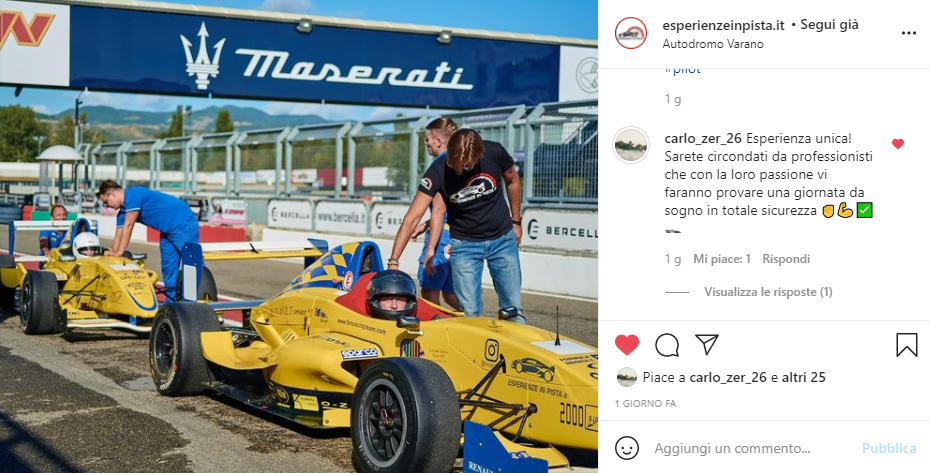Unlike the post with the red heart icon
The image size is (930, 473).
click(x=627, y=345)
